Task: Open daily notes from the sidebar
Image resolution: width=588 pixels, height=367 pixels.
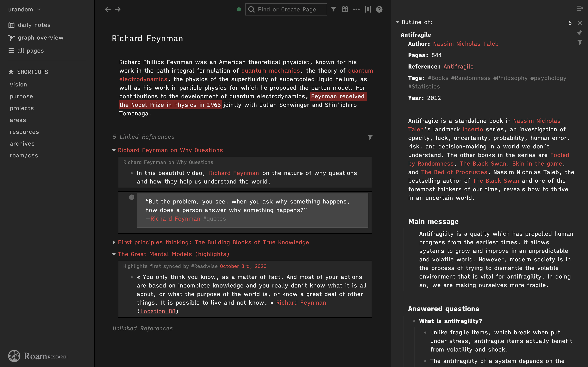Action: (34, 25)
